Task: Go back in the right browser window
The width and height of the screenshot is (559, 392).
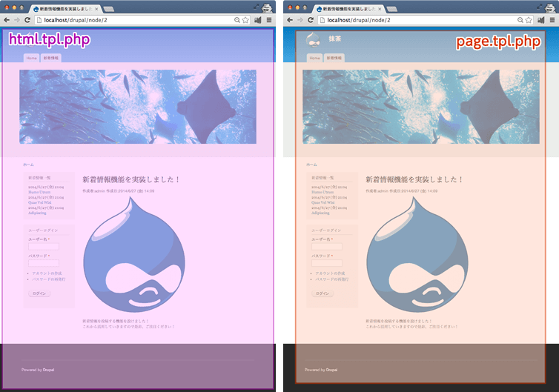Action: click(290, 20)
